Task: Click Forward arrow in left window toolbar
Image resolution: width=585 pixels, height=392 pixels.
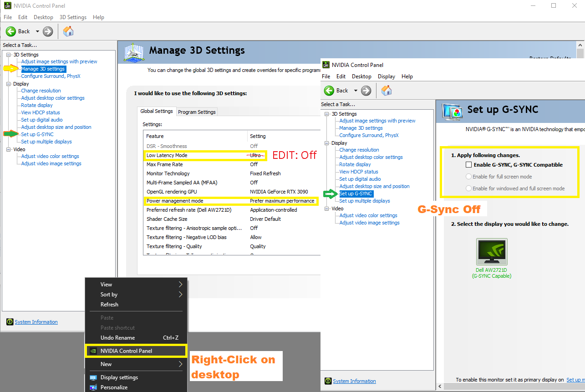Action: 48,31
